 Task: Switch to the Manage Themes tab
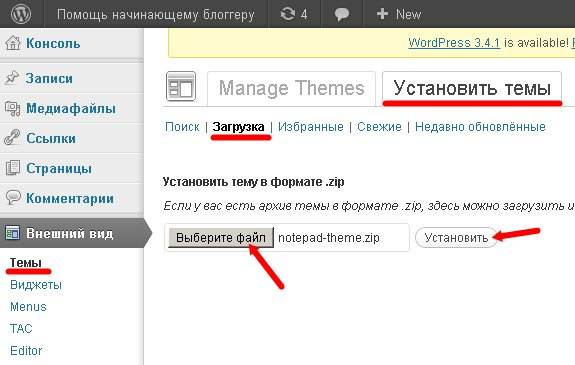[x=292, y=88]
